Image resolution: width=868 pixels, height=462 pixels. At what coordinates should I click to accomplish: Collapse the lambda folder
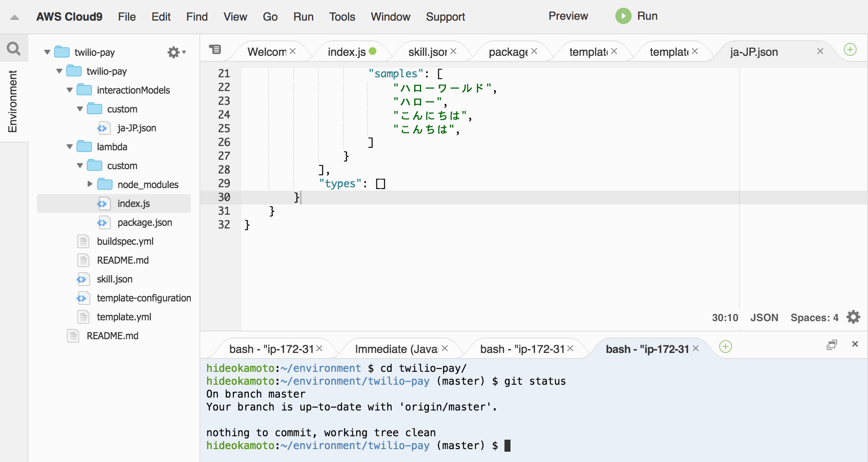coord(70,147)
